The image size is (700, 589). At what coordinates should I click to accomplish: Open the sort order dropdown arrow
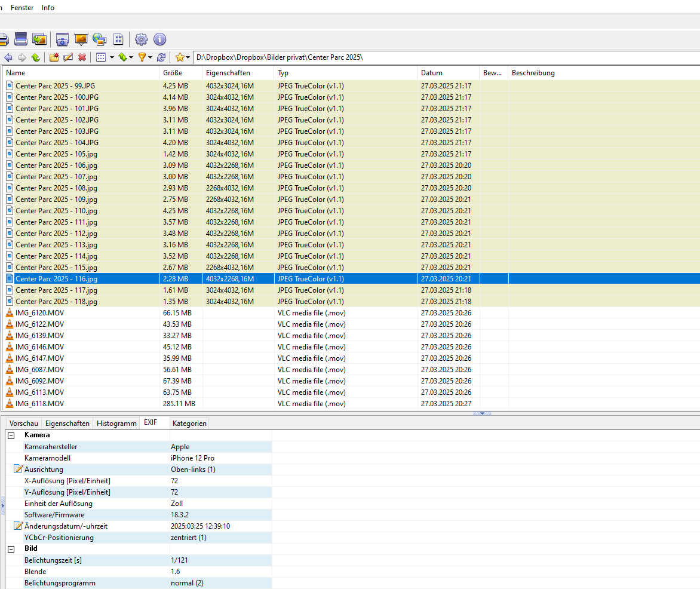(x=131, y=57)
